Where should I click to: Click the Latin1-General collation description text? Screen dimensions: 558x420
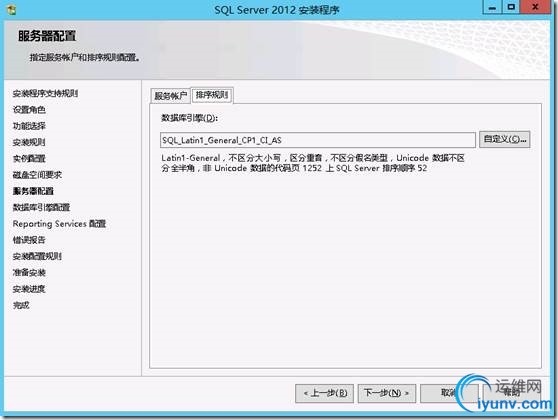coord(313,163)
